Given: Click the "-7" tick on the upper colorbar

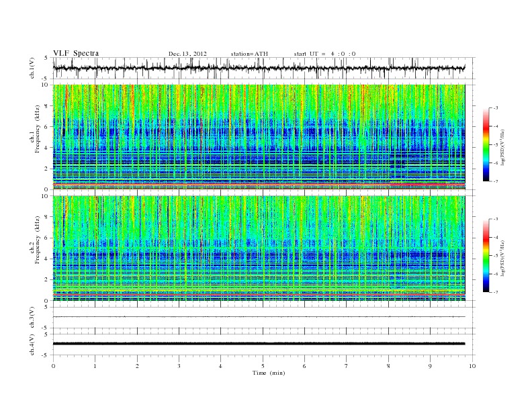Looking at the screenshot, I should [x=495, y=181].
